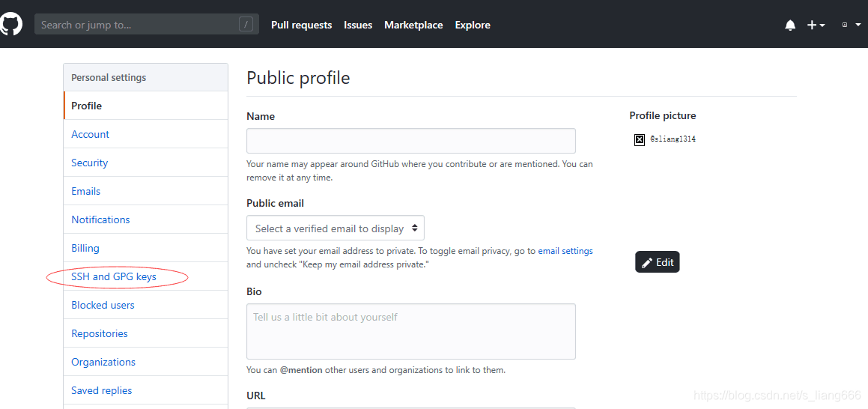Focus the Search or jump to field
The height and width of the screenshot is (409, 868).
tap(135, 25)
